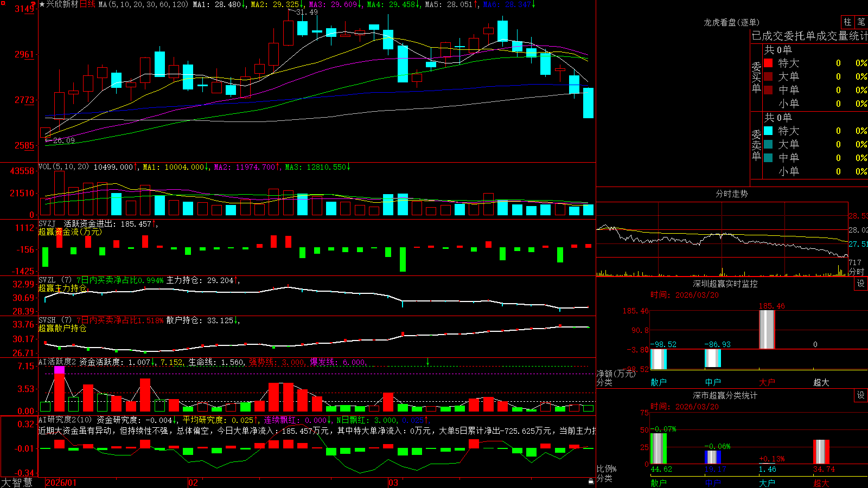Click the star icon beside 兴欣新材
Screen dimensions: 868x488
[42, 4]
